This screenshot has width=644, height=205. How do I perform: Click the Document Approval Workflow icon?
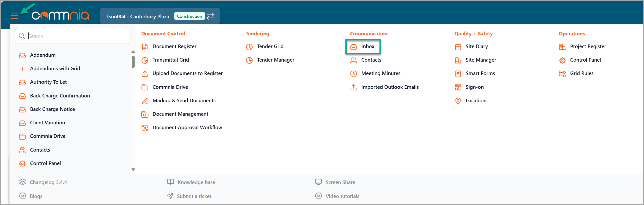click(145, 128)
